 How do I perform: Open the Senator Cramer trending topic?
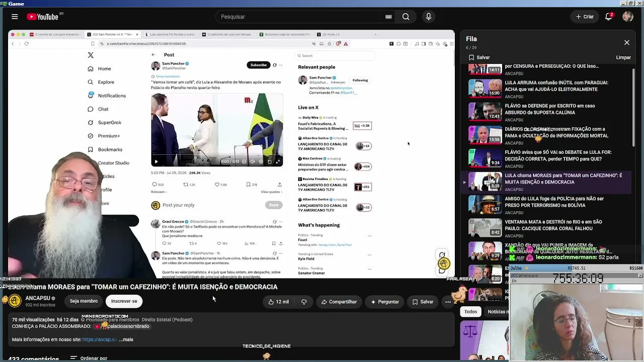(311, 273)
